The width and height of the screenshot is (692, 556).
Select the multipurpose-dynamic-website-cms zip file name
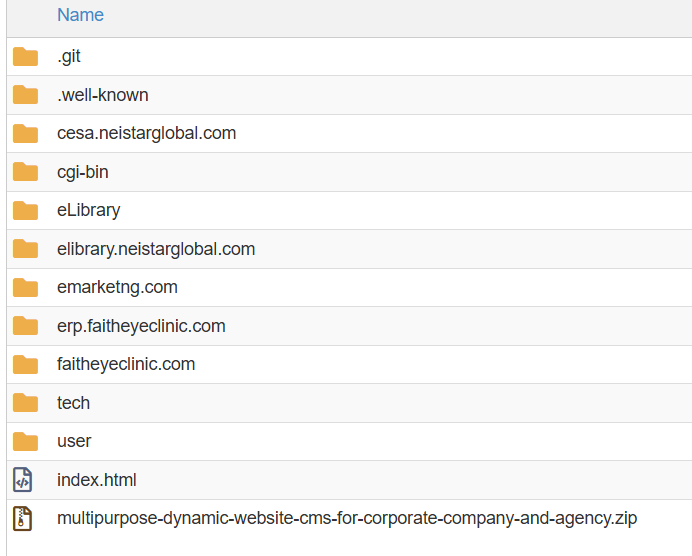point(346,518)
